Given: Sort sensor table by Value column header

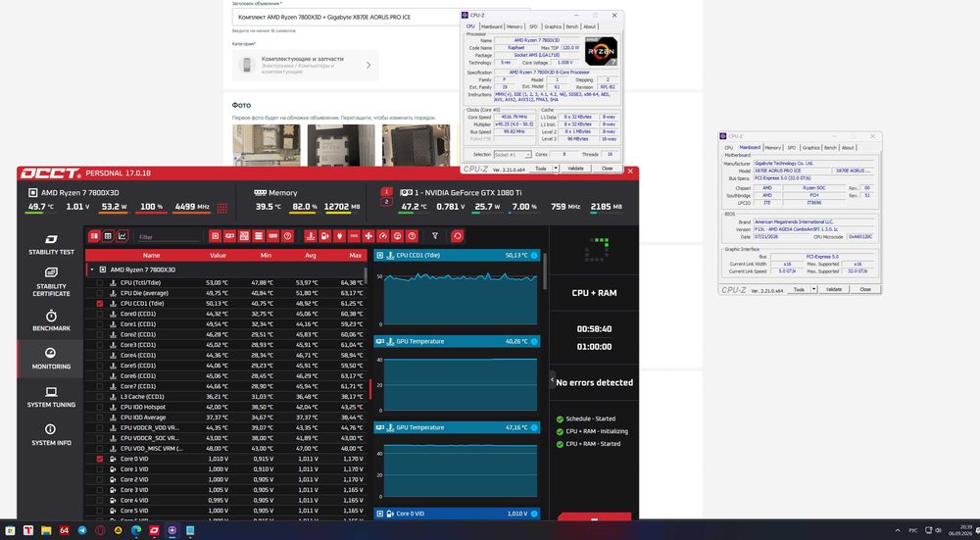Looking at the screenshot, I should 218,255.
